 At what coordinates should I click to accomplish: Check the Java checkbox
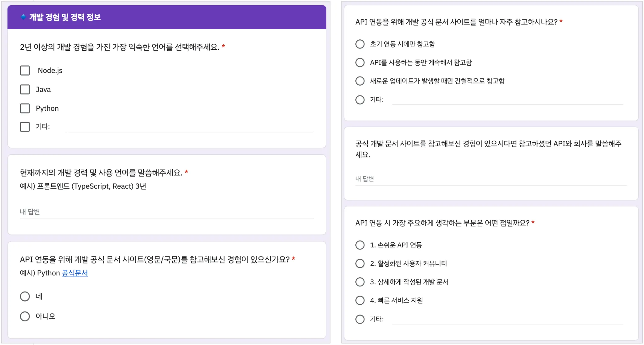(25, 89)
